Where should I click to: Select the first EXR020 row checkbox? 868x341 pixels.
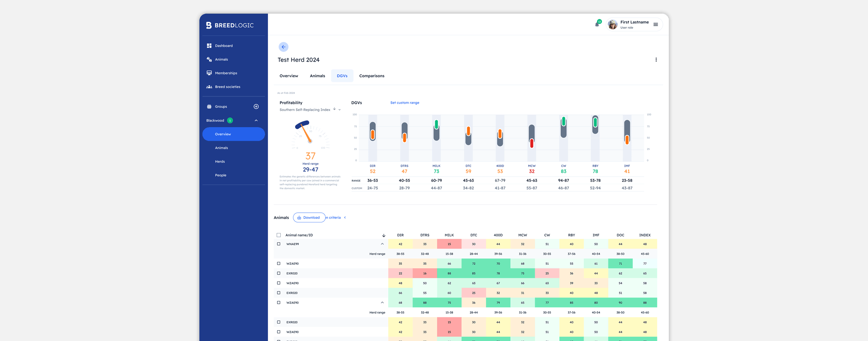(x=278, y=273)
